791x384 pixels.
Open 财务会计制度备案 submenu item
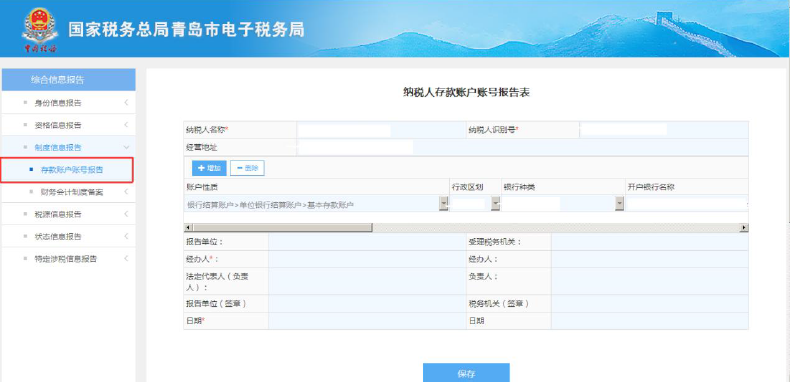pyautogui.click(x=72, y=192)
